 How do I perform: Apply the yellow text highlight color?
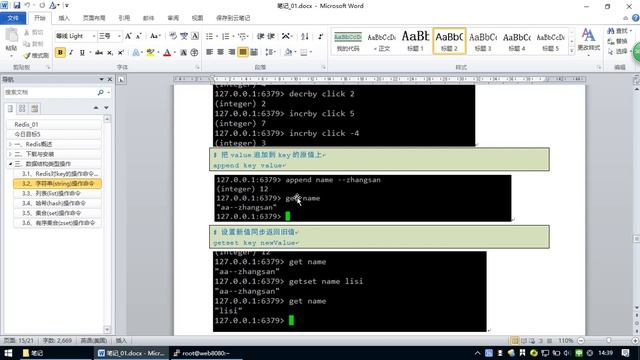[150, 53]
